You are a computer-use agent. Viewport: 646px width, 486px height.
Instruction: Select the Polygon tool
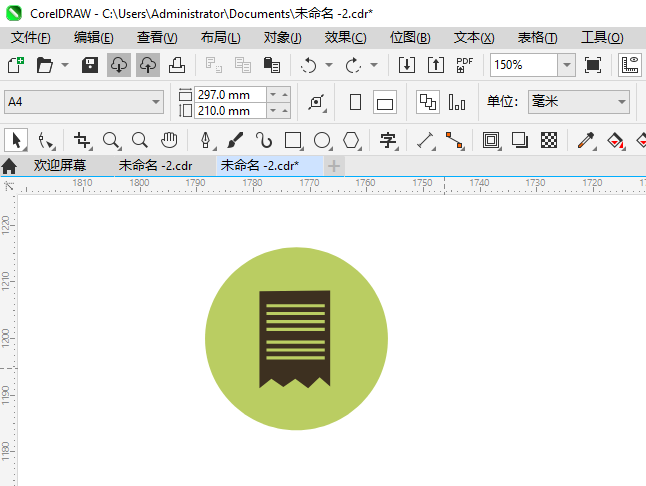coord(351,140)
